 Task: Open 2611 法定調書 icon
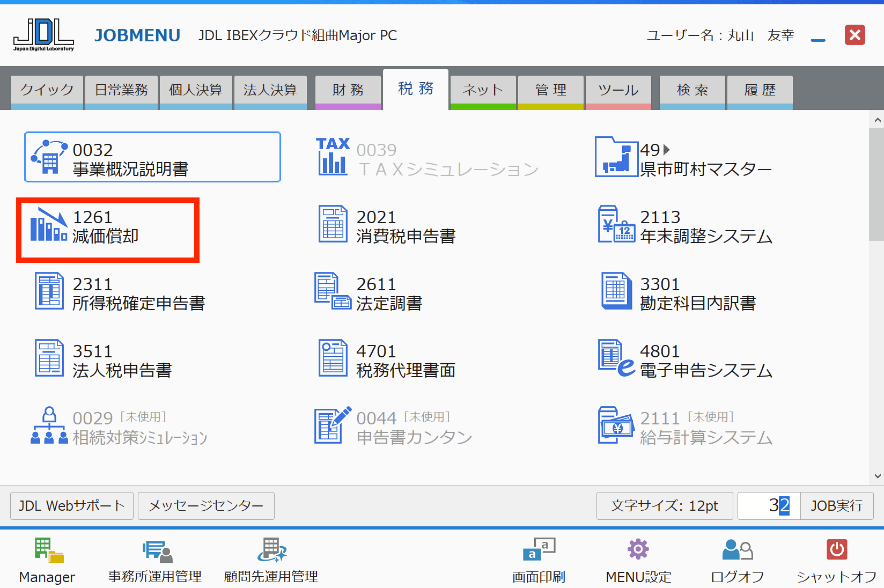pos(333,291)
